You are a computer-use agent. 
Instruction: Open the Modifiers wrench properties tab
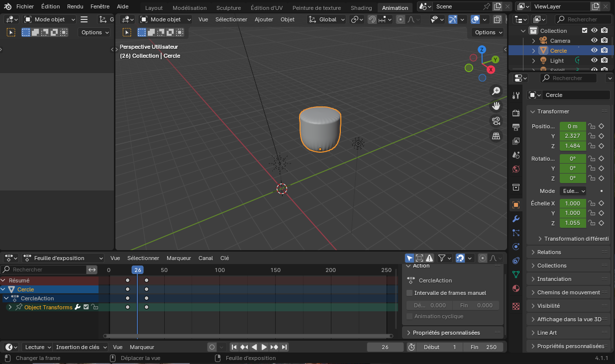pos(516,219)
